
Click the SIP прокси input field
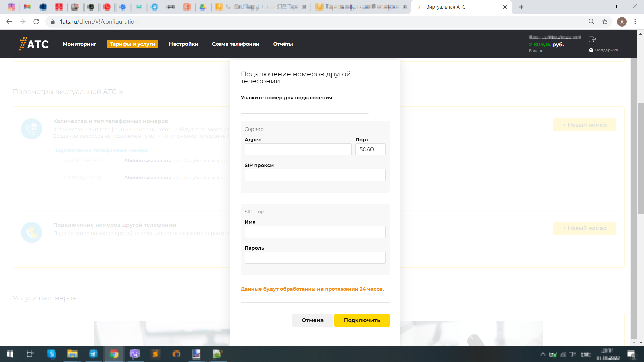click(315, 175)
